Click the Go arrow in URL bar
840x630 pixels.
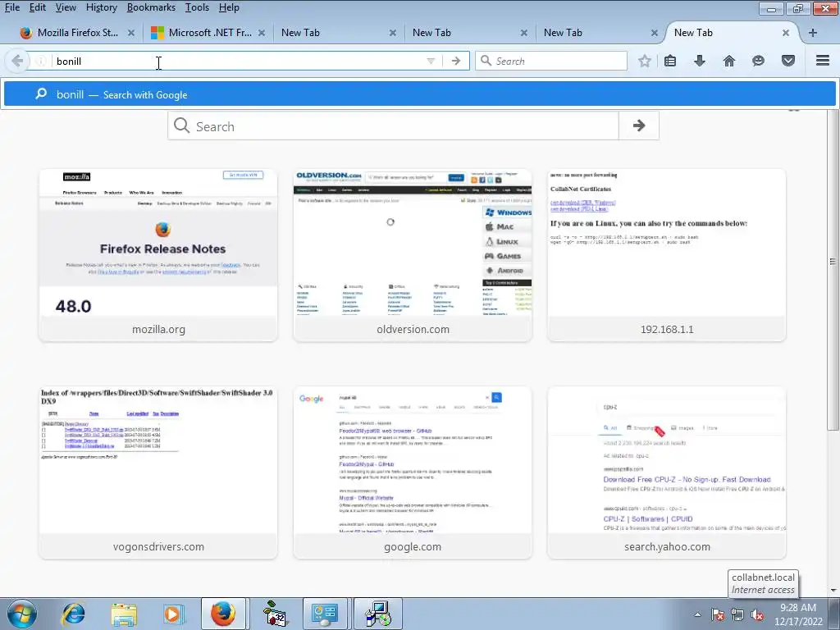point(456,61)
